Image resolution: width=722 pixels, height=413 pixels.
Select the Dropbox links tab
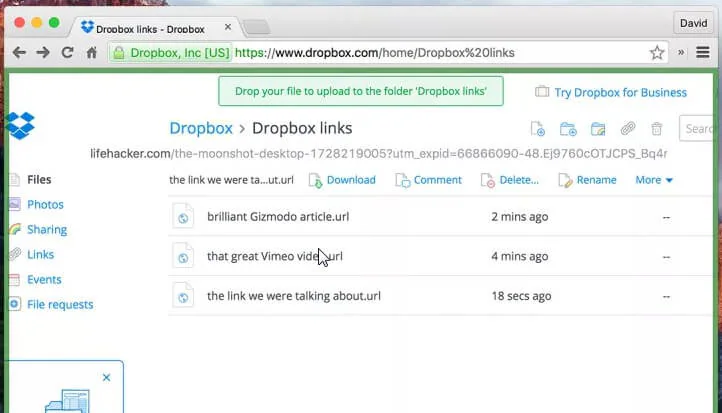[x=154, y=29]
